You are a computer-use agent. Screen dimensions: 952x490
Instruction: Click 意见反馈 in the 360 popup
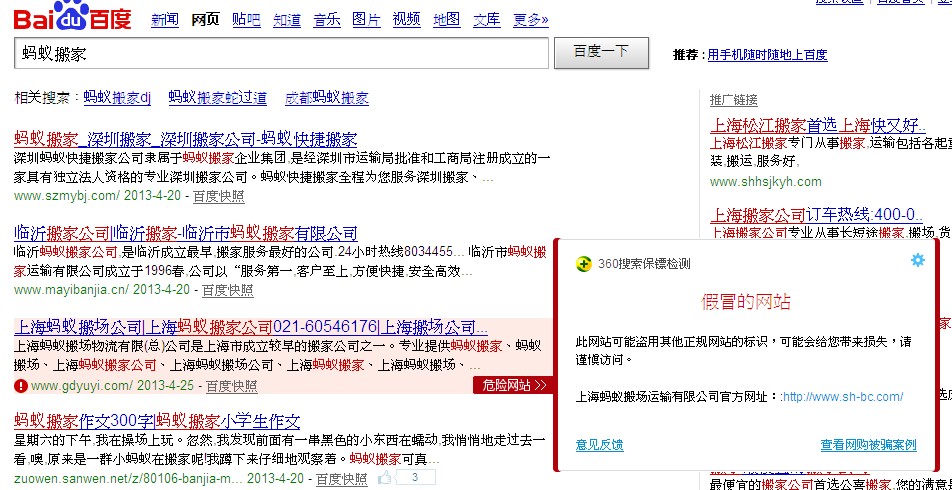pyautogui.click(x=599, y=445)
